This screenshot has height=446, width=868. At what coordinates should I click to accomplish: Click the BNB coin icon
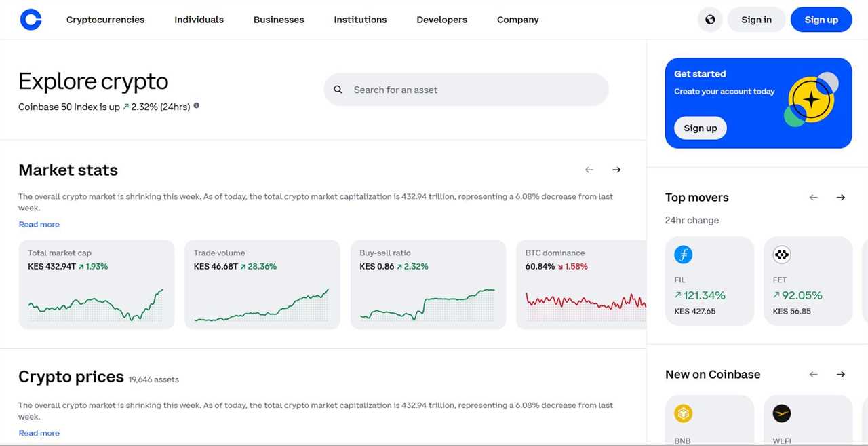click(683, 413)
